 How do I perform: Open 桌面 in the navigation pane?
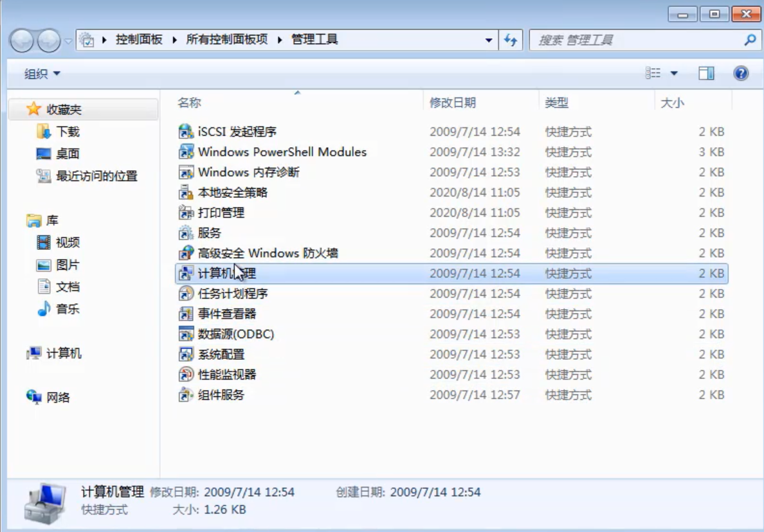(68, 154)
